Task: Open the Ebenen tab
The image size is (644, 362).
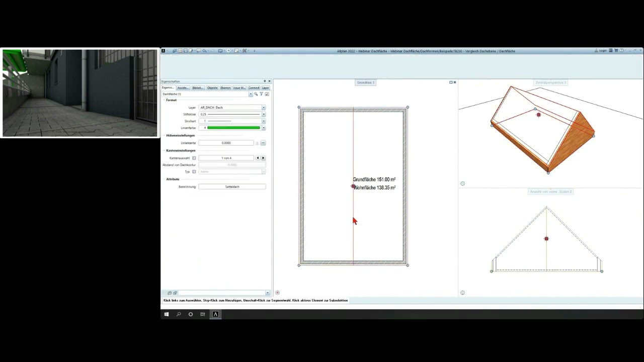Action: [x=225, y=87]
